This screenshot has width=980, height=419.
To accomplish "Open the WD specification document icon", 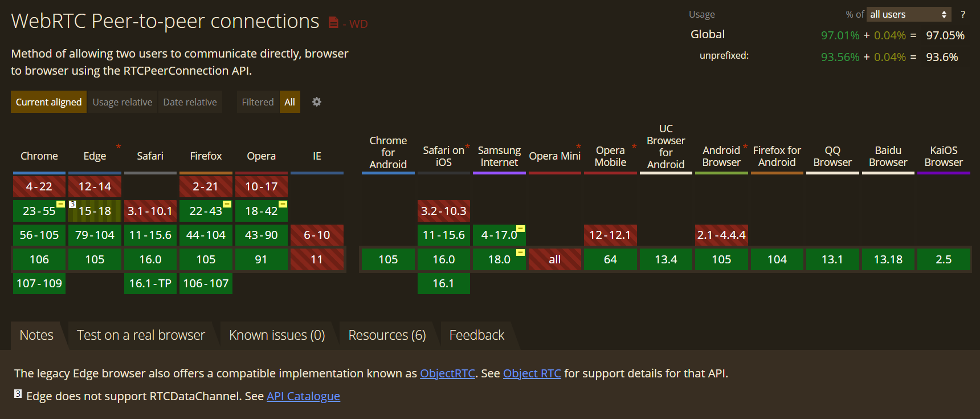I will [x=333, y=23].
